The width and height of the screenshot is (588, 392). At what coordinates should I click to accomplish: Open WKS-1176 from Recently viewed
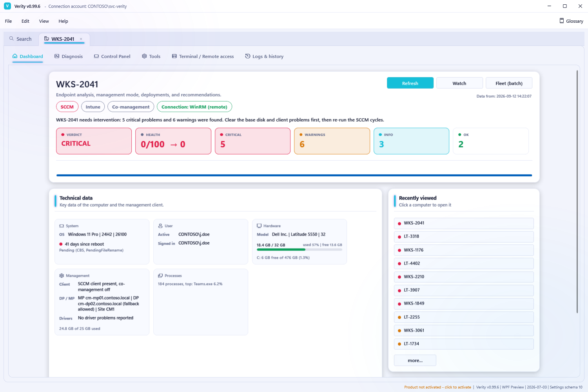pos(464,250)
